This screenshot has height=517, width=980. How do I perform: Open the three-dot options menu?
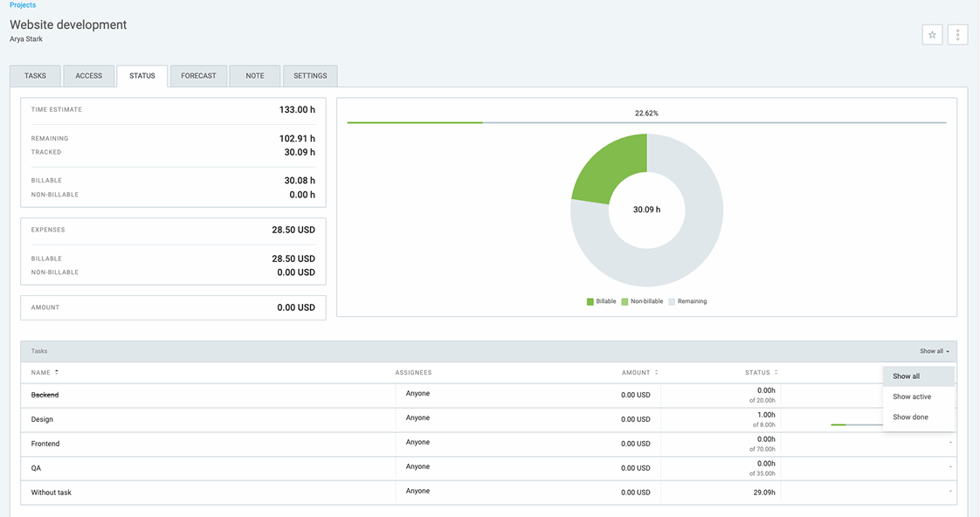tap(957, 34)
